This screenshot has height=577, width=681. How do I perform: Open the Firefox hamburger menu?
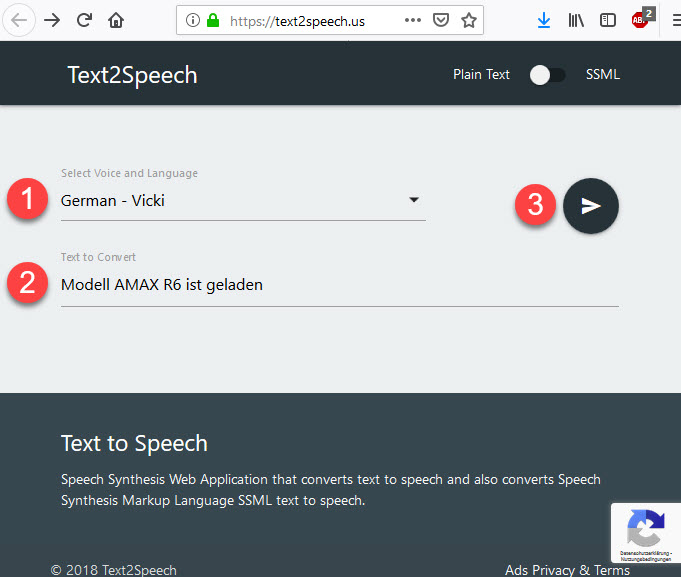(676, 20)
